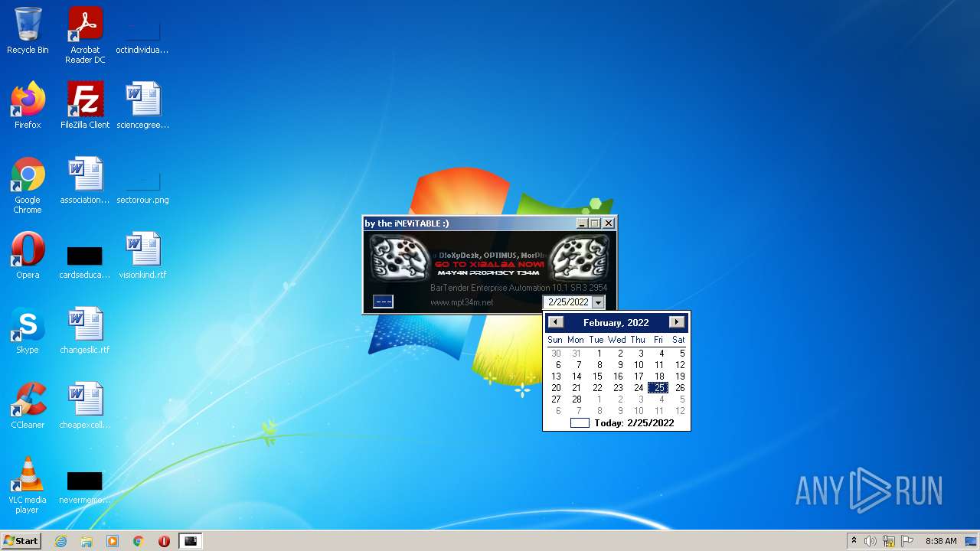980x551 pixels.
Task: Select February 28 in the calendar
Action: pyautogui.click(x=577, y=399)
